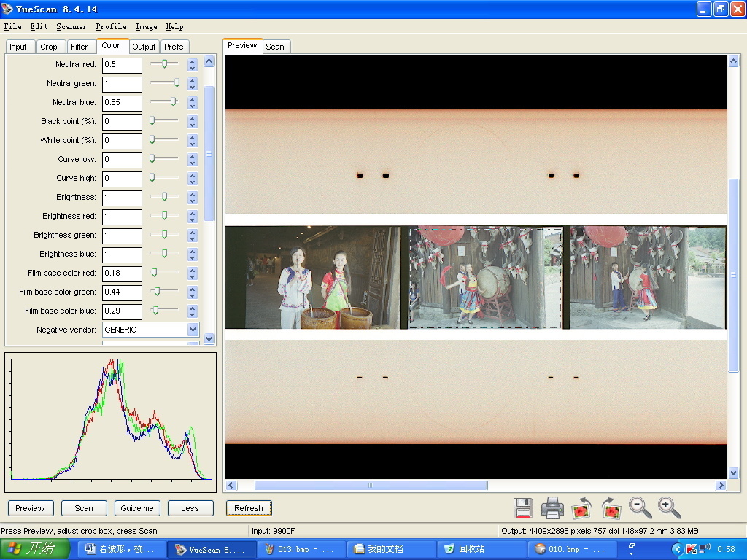Click the Neutral red spinner arrows
Image resolution: width=747 pixels, height=560 pixels.
pos(193,64)
